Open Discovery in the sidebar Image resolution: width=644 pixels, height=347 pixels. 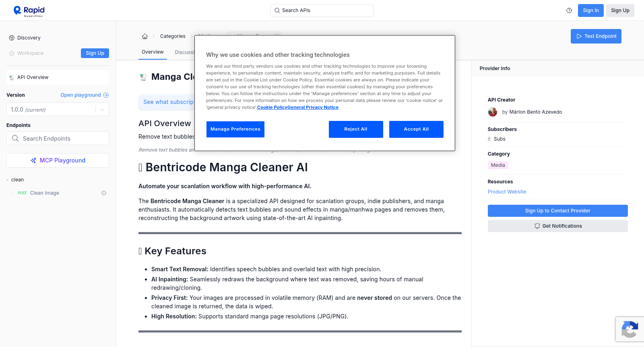click(29, 38)
